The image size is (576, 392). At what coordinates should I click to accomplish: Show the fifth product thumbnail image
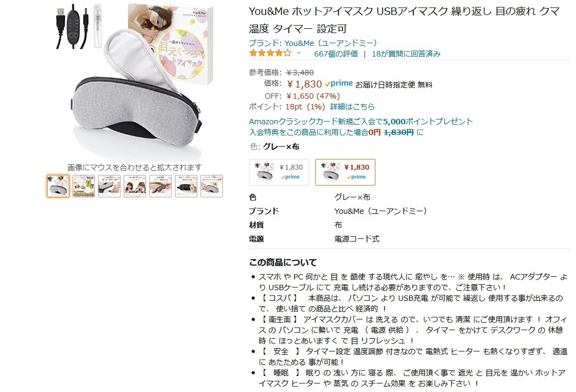[161, 186]
